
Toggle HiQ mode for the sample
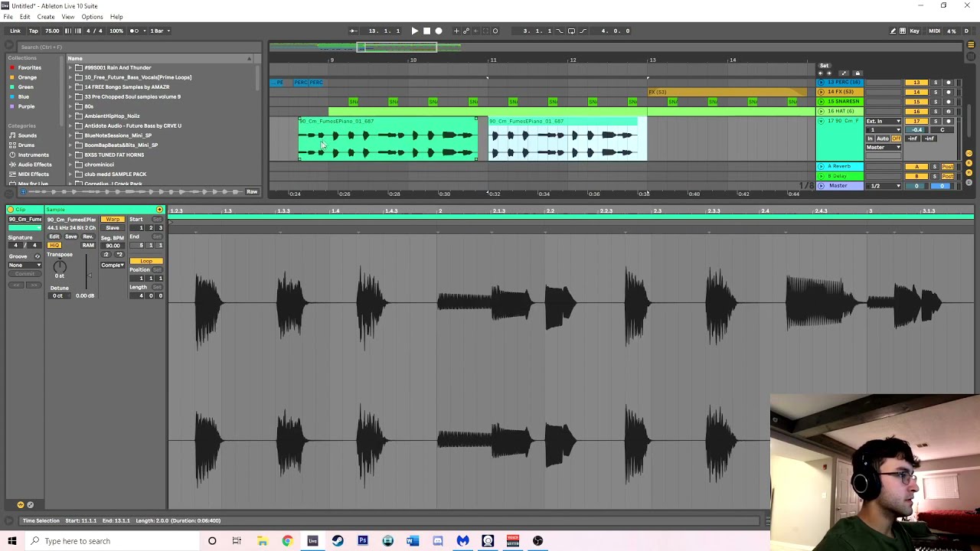[54, 245]
